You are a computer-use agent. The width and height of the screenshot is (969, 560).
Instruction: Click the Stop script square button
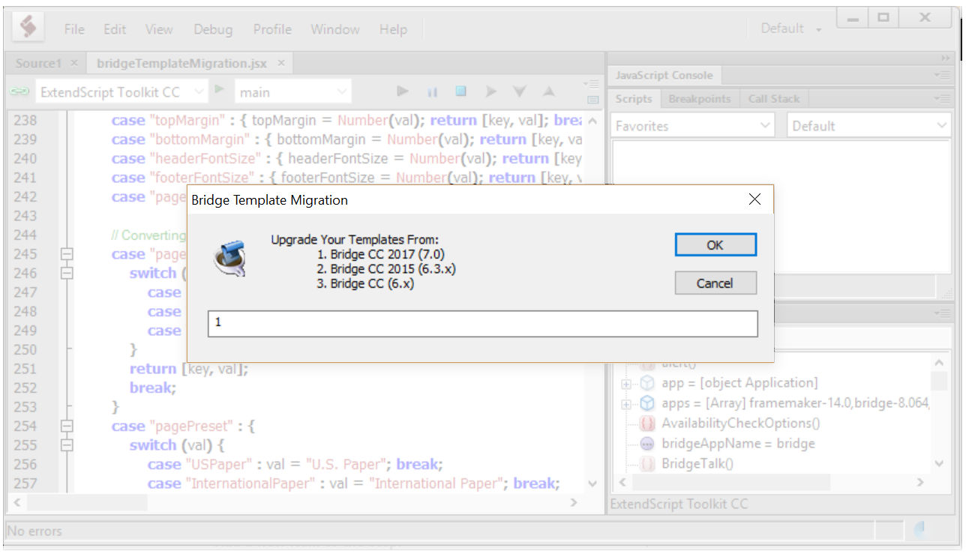tap(461, 91)
